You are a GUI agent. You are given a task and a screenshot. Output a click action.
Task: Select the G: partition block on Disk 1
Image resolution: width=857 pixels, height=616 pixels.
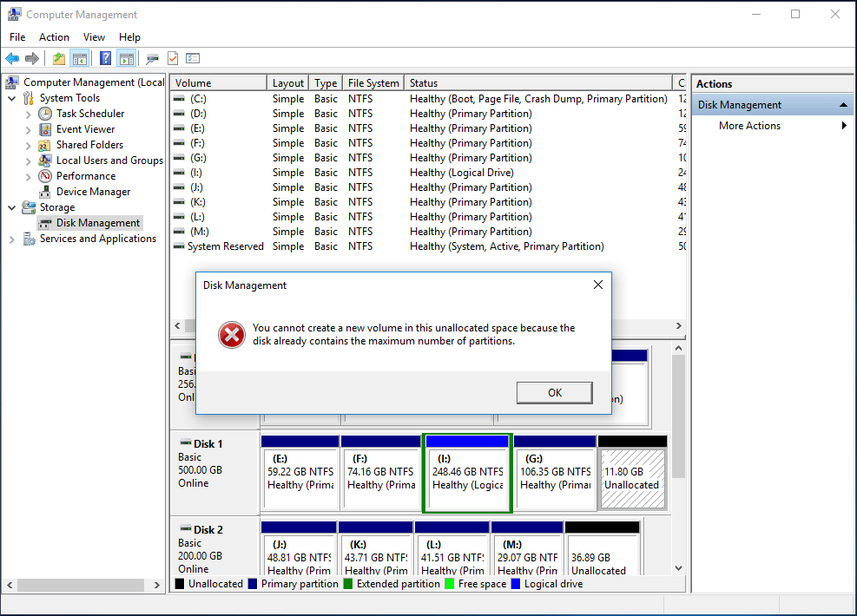[556, 478]
